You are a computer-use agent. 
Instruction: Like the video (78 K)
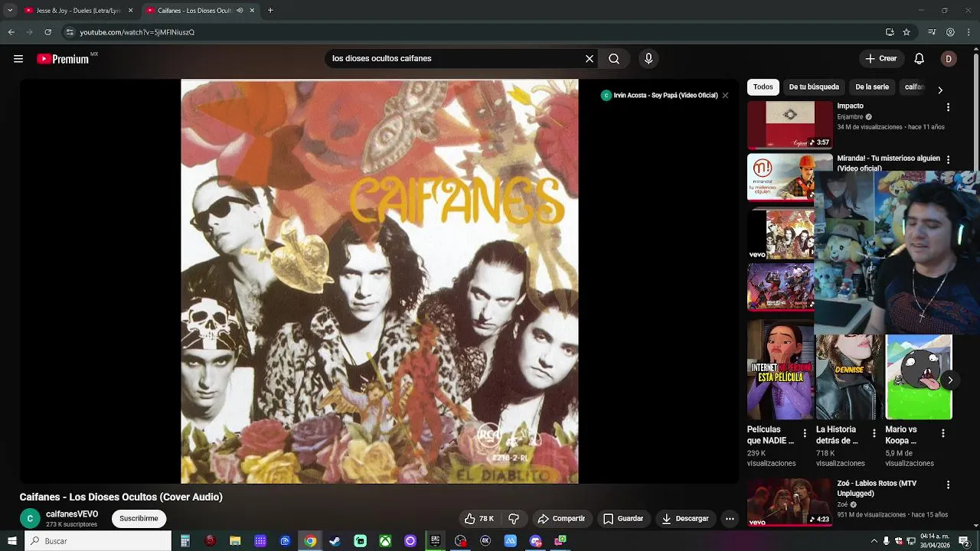(x=479, y=519)
